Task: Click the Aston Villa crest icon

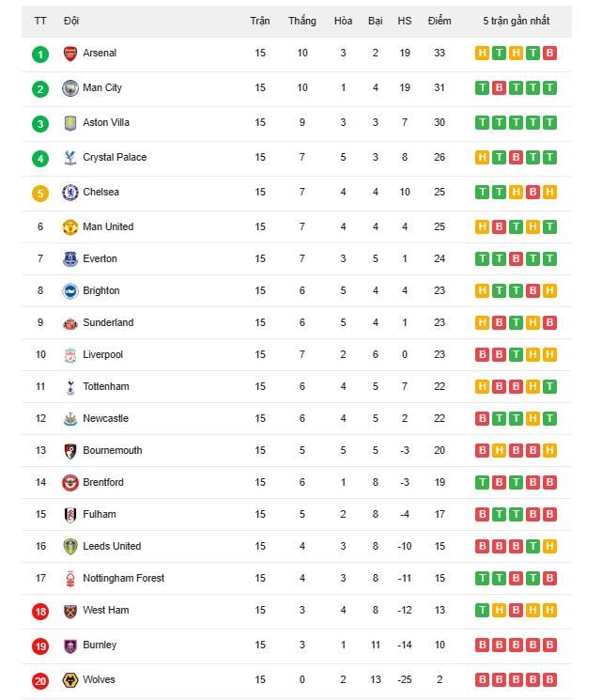Action: 70,123
